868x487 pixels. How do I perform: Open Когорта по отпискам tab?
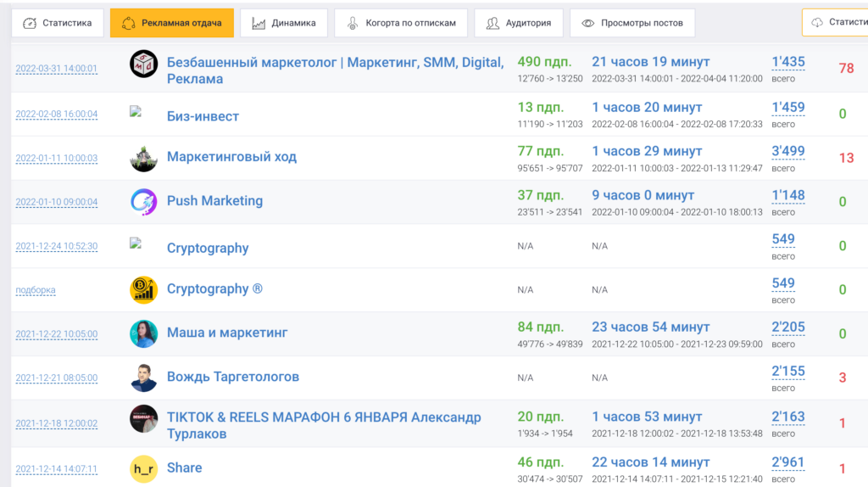click(x=401, y=23)
